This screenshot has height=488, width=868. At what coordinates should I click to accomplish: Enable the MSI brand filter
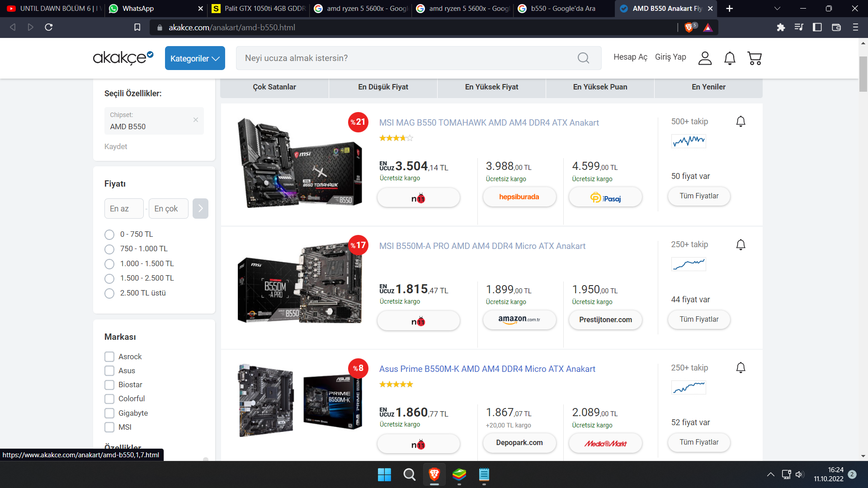coord(109,427)
